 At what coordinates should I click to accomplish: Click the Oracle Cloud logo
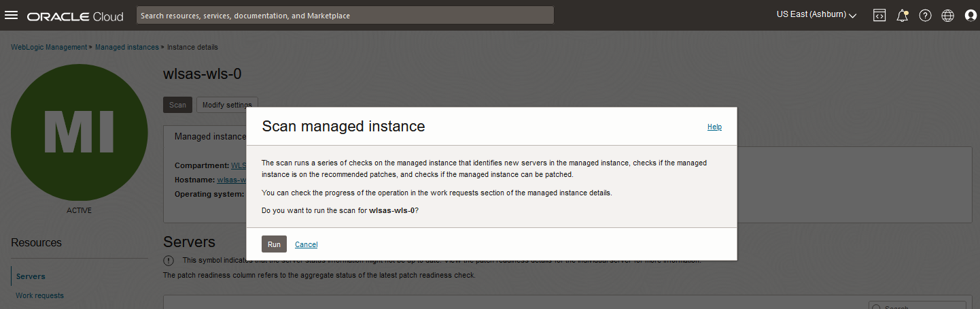click(x=75, y=16)
